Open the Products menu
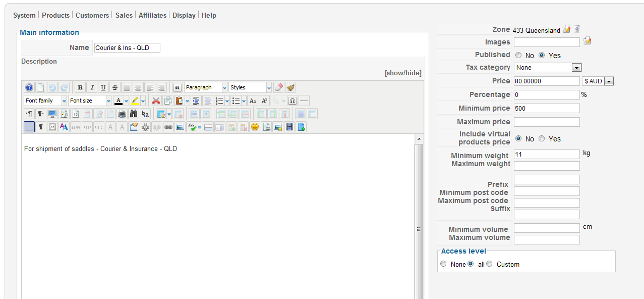Viewport: 644px width, 299px height. 55,15
